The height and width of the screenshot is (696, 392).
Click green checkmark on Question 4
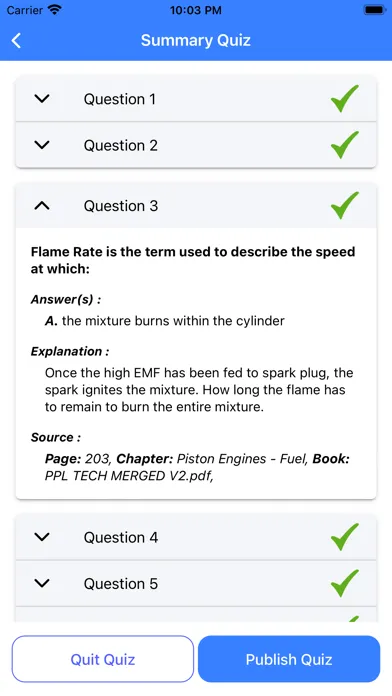345,537
